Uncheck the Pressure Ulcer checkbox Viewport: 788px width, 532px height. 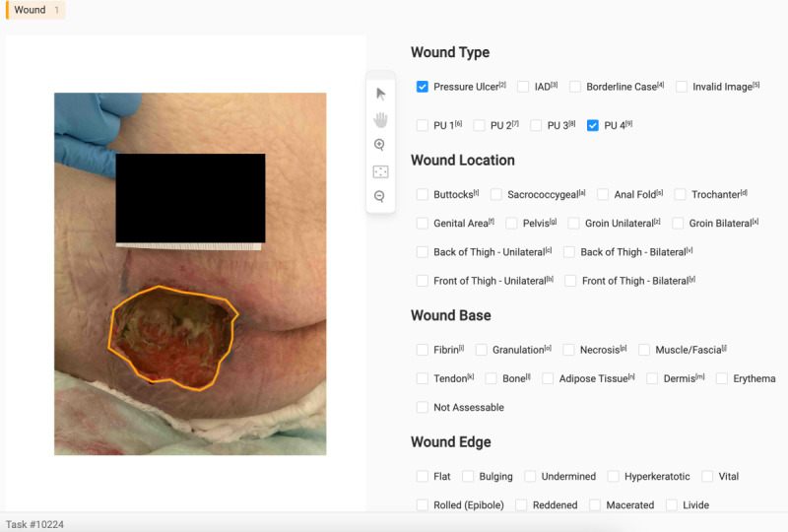423,87
